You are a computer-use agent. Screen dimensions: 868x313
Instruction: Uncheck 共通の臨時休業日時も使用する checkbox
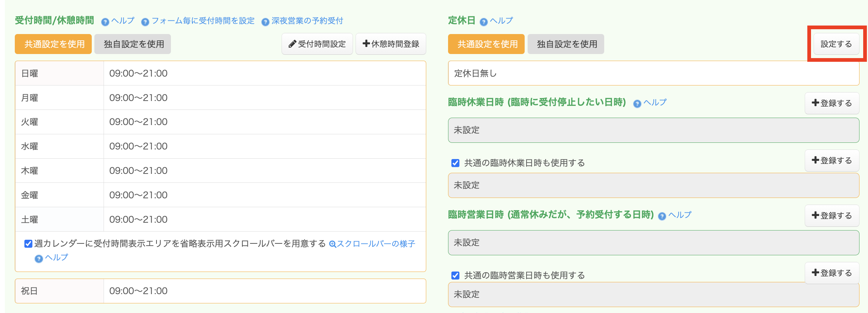[455, 163]
